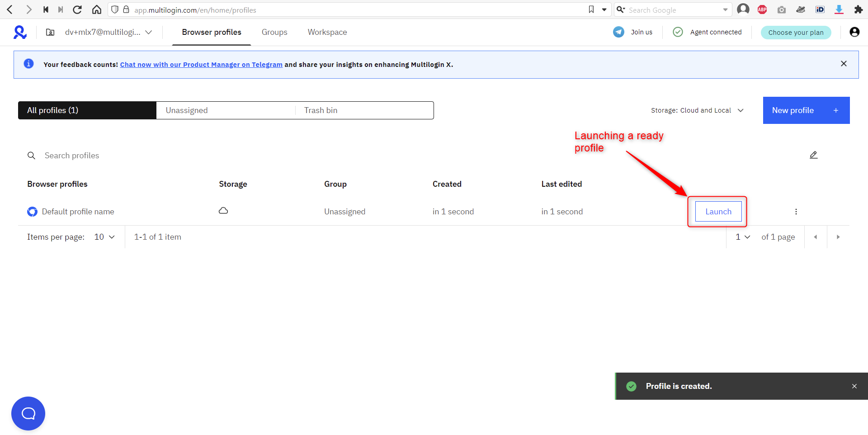This screenshot has width=868, height=435.
Task: Rewind to first page in history
Action: point(46,9)
